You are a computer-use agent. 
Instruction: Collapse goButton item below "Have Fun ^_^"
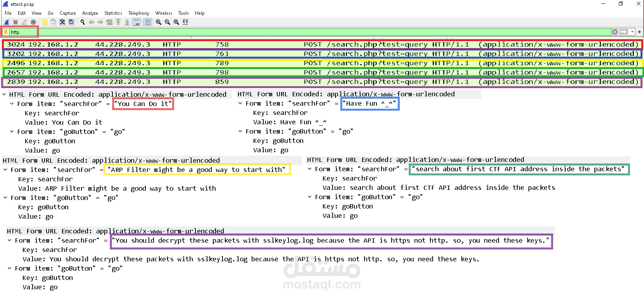[x=240, y=131]
